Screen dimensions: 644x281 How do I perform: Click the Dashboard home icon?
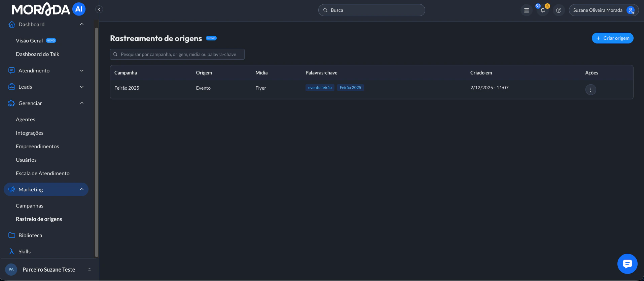12,24
